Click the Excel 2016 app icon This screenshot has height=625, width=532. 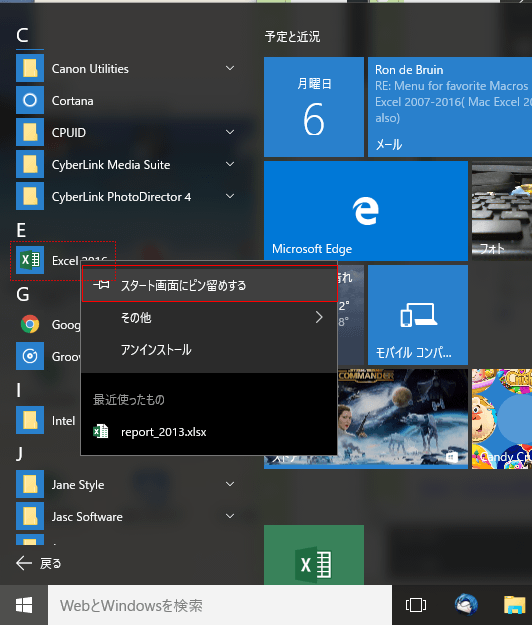pos(30,260)
